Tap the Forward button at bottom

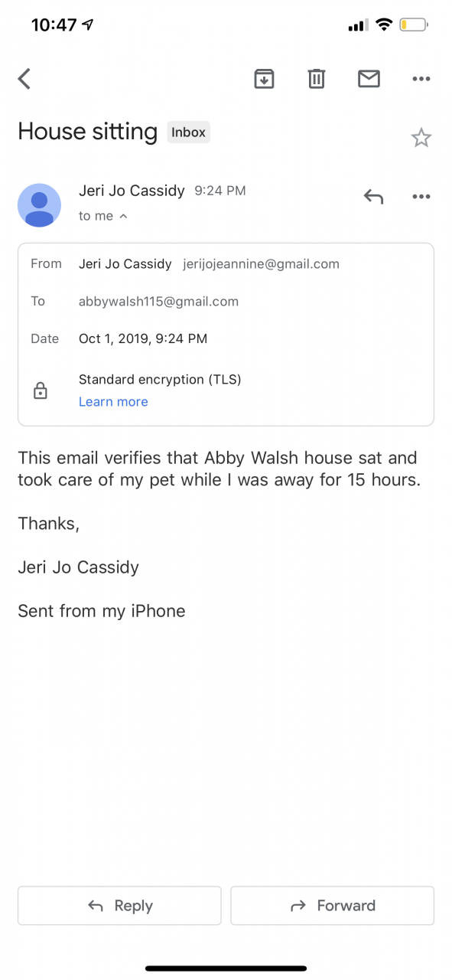(333, 906)
